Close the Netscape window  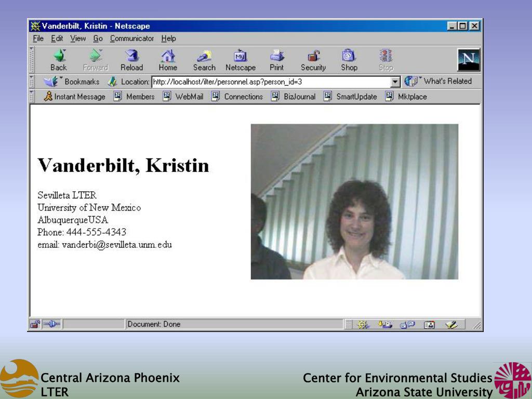pos(474,26)
